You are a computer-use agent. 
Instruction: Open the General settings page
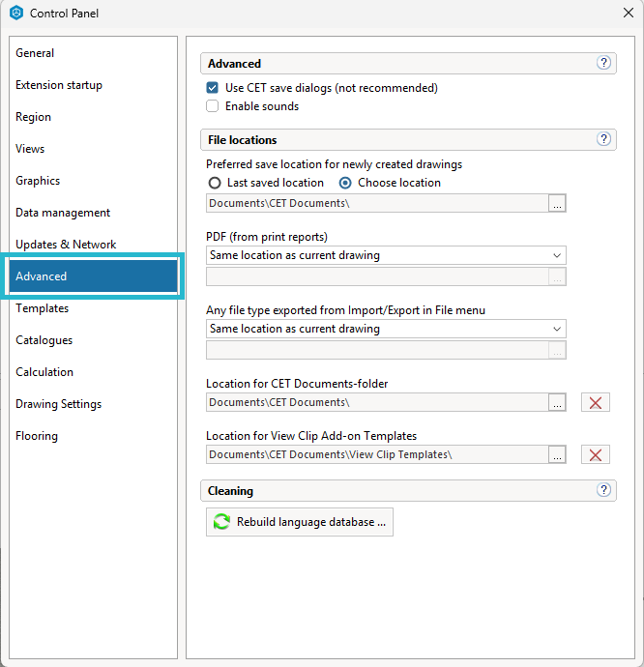pos(93,53)
